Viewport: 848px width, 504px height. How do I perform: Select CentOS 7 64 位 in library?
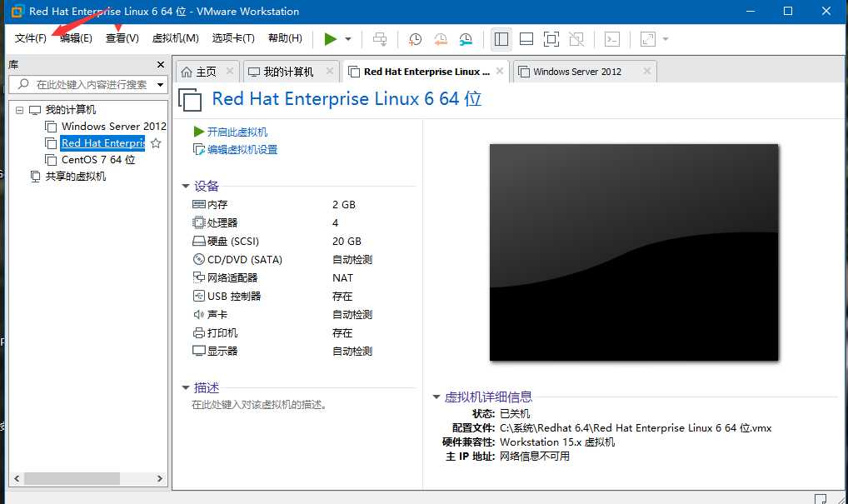click(98, 160)
